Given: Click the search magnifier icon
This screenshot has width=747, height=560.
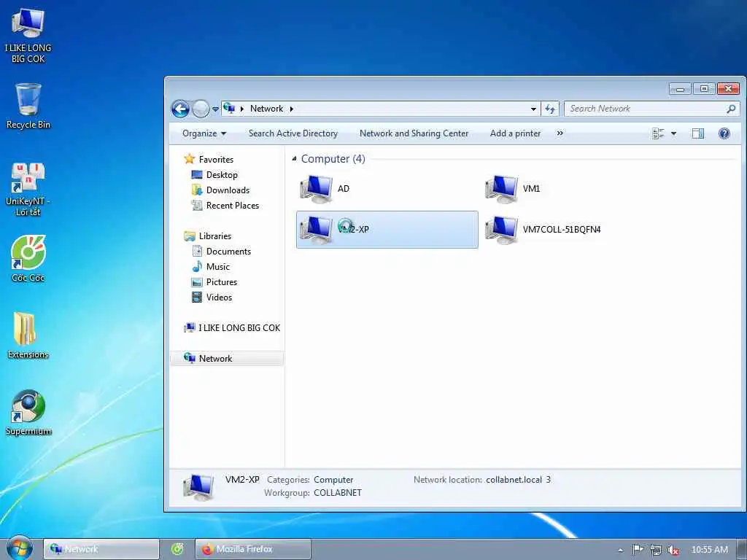Looking at the screenshot, I should pos(731,109).
